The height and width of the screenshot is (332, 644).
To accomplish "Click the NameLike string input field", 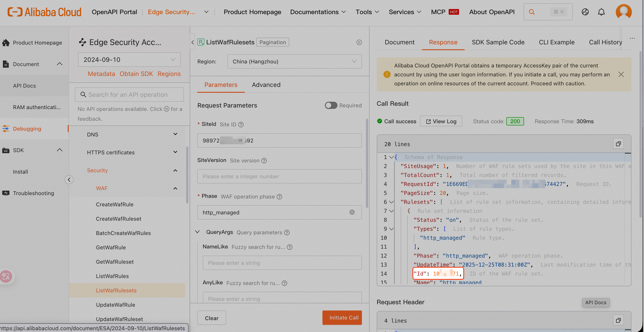I will pos(282,263).
